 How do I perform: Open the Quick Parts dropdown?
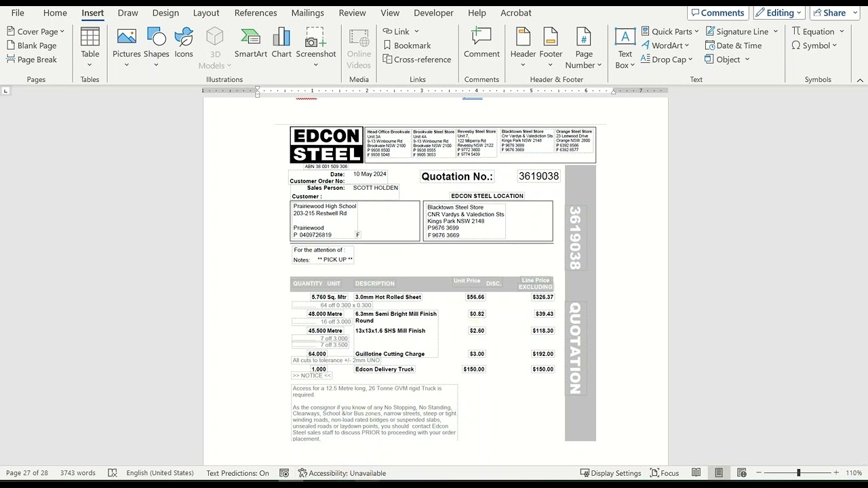(x=696, y=31)
